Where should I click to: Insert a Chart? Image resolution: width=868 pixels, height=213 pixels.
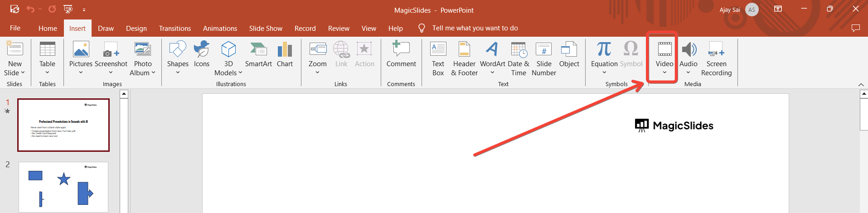tap(285, 54)
